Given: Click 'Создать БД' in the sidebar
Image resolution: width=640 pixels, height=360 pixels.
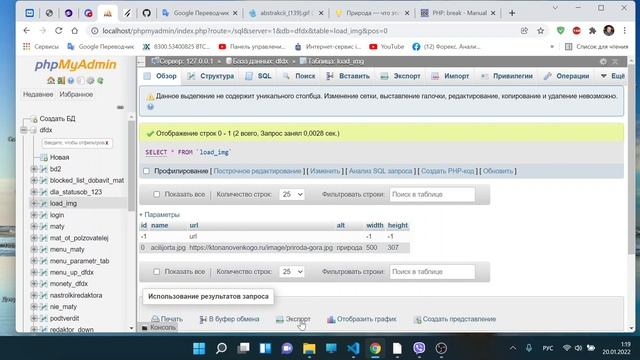Looking at the screenshot, I should point(58,119).
